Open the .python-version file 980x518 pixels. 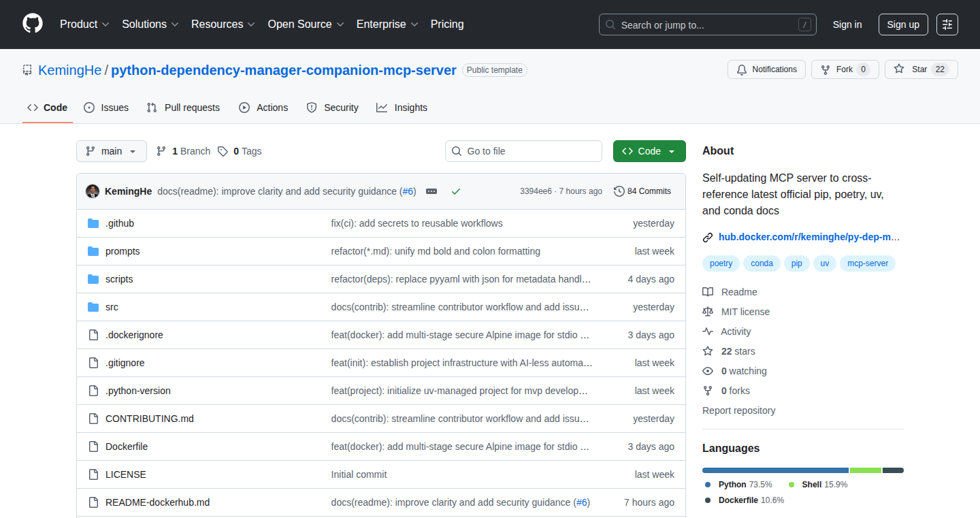click(138, 391)
